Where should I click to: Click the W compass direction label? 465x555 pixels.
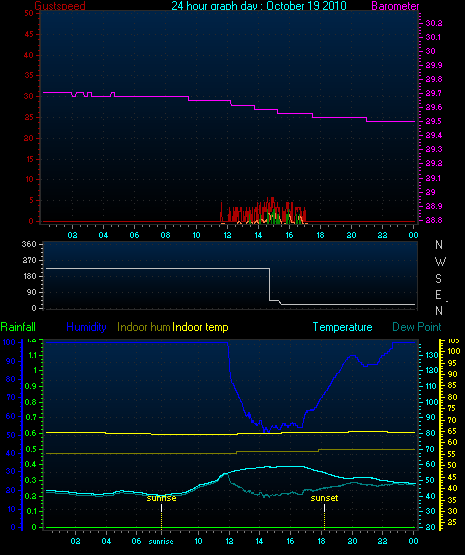click(440, 262)
